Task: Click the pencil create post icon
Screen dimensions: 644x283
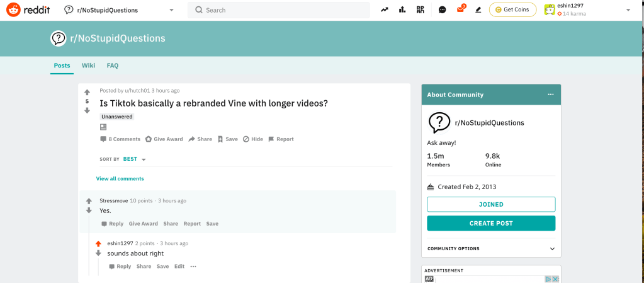Action: coord(478,10)
